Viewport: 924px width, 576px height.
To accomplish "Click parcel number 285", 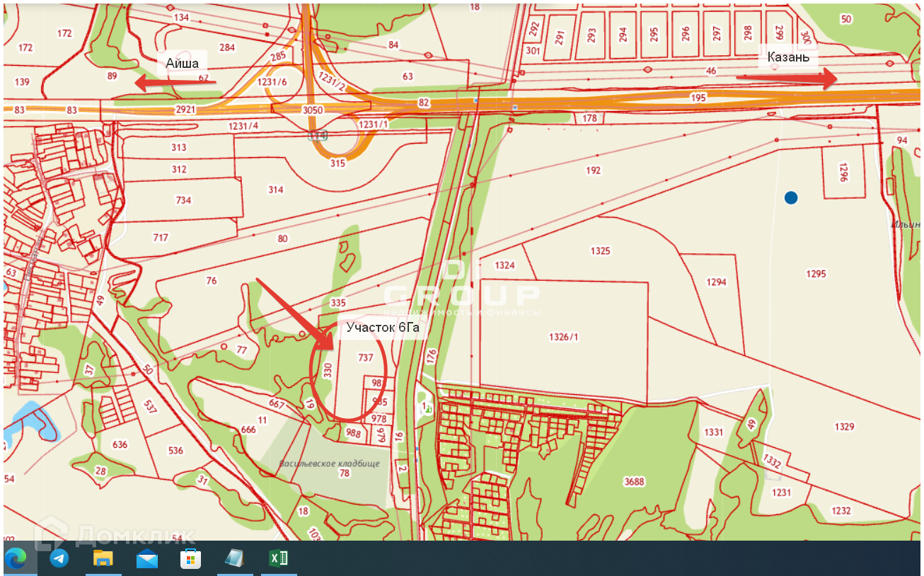I will [x=278, y=55].
